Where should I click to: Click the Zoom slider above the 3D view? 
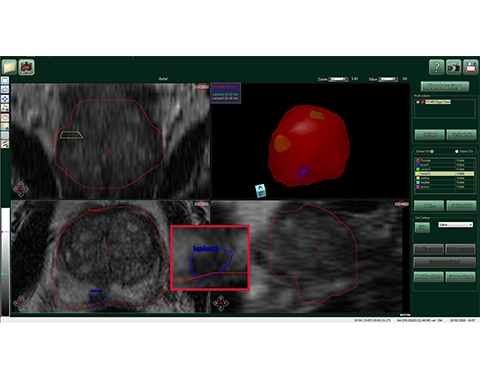click(338, 79)
